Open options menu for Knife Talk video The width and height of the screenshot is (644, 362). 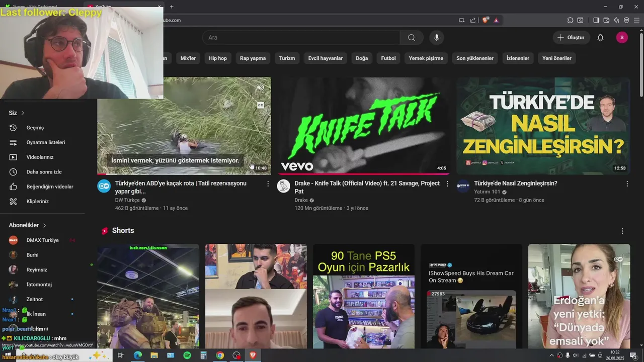447,184
